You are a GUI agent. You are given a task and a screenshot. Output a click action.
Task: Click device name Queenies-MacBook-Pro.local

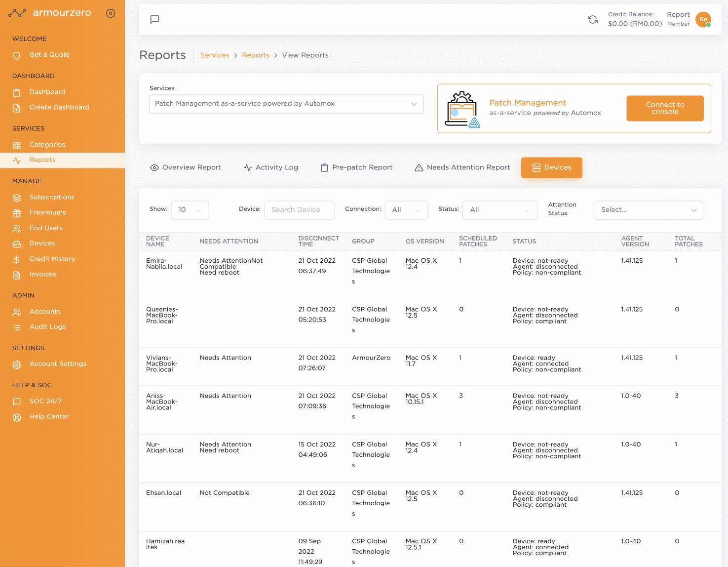pos(162,315)
